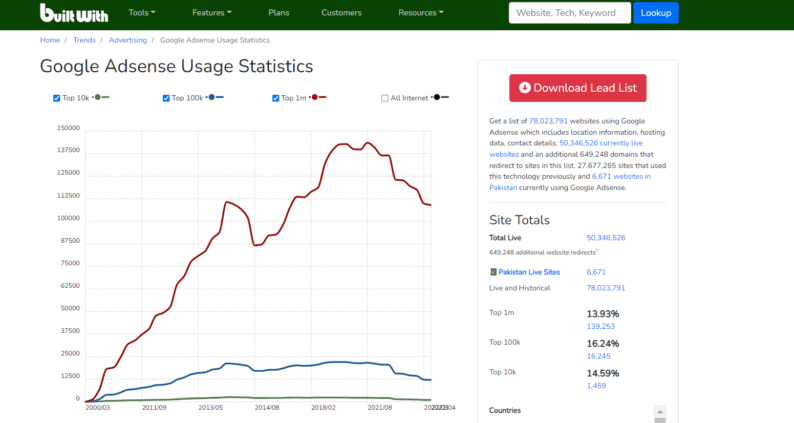
Task: Uncheck the Top 10k checkbox
Action: (x=57, y=98)
